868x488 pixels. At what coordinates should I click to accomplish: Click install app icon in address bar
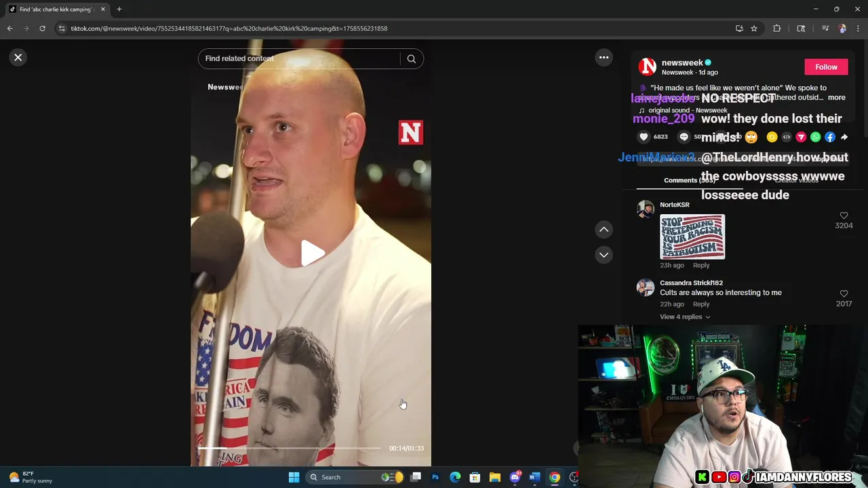(739, 28)
